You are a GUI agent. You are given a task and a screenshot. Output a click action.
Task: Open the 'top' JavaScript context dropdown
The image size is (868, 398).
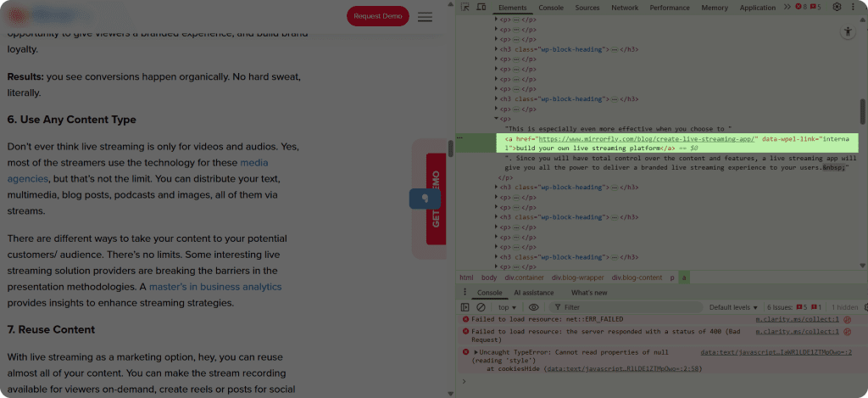[x=507, y=307]
